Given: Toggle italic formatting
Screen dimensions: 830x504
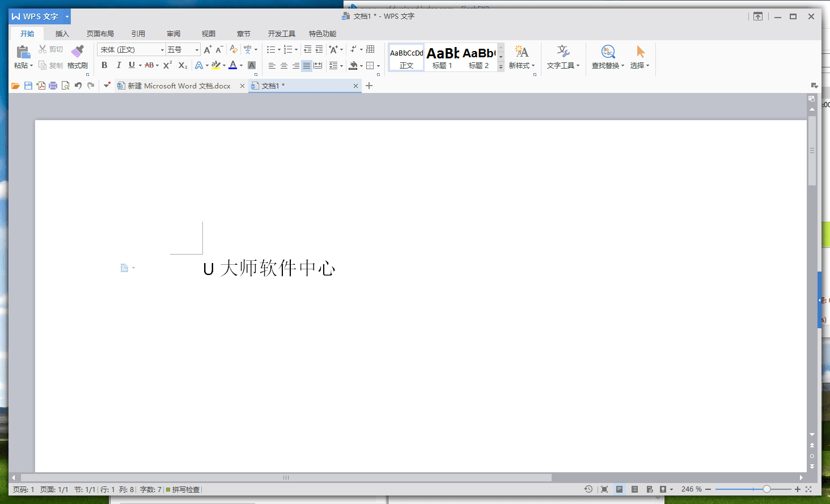Looking at the screenshot, I should point(118,65).
